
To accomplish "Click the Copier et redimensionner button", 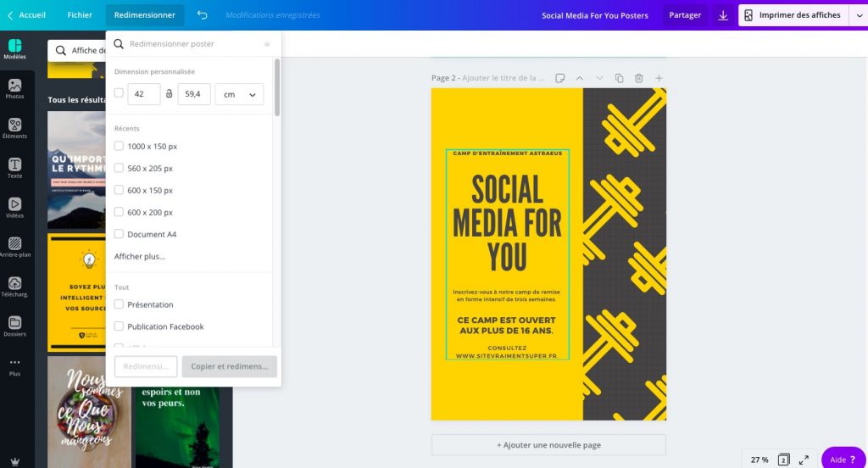I will (229, 366).
